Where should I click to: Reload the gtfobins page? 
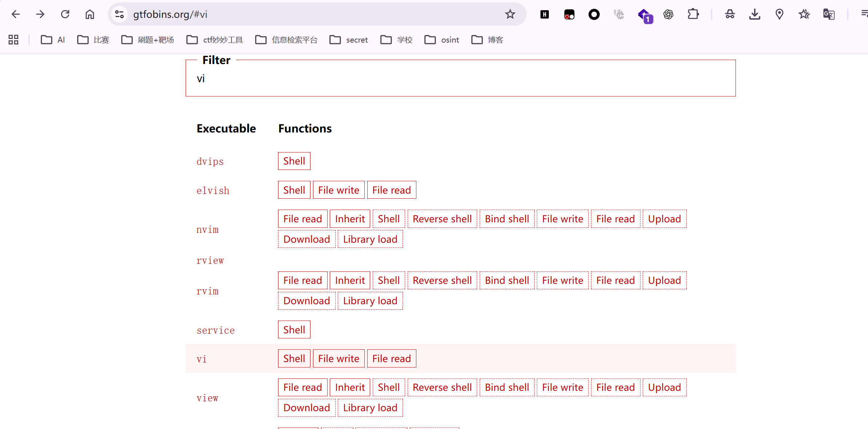(65, 14)
